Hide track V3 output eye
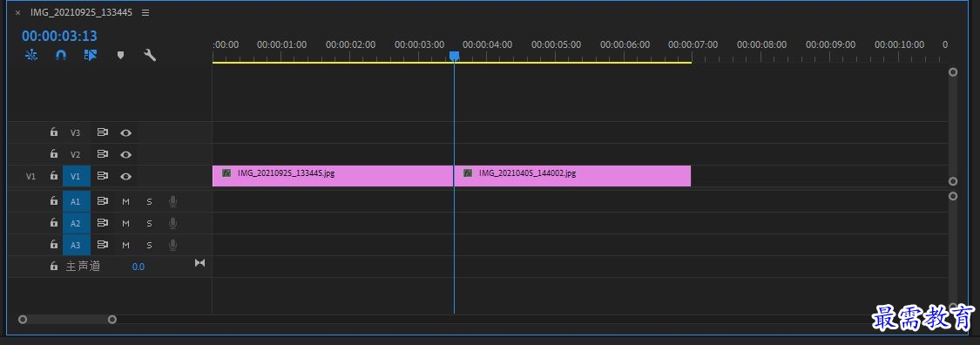This screenshot has height=345, width=980. pos(125,133)
